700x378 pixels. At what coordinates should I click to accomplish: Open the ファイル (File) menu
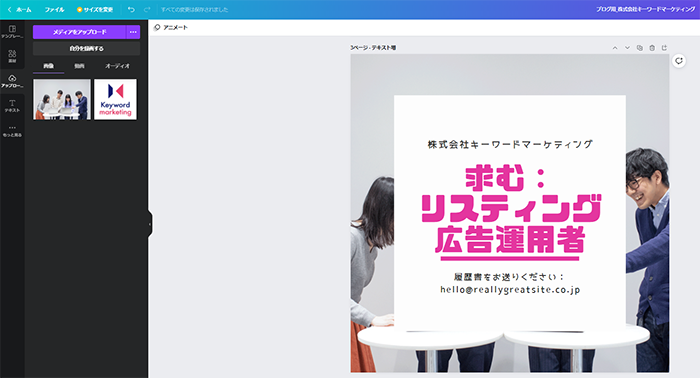(54, 9)
